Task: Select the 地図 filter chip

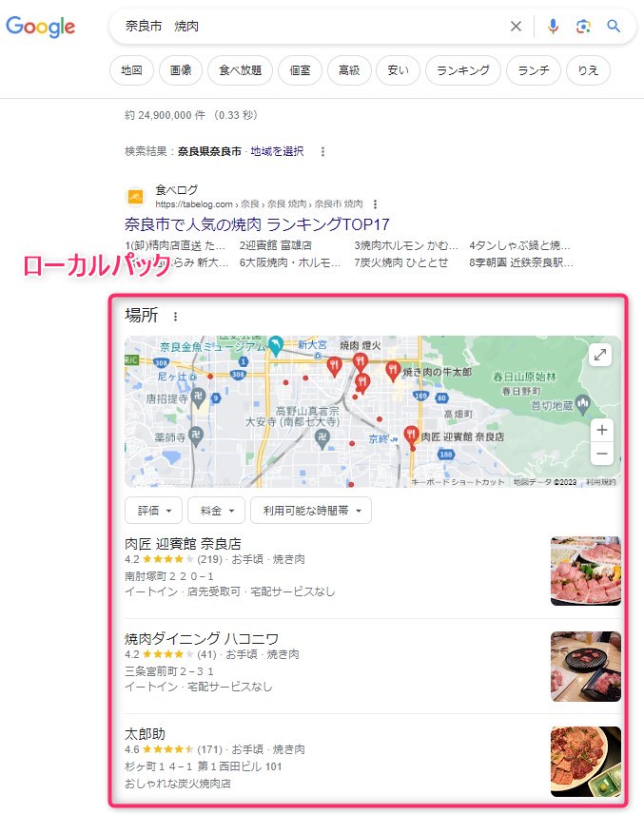Action: tap(131, 70)
